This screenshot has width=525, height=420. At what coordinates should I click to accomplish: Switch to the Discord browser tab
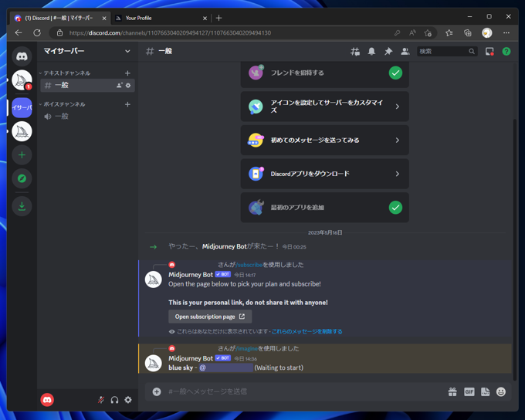coord(59,18)
